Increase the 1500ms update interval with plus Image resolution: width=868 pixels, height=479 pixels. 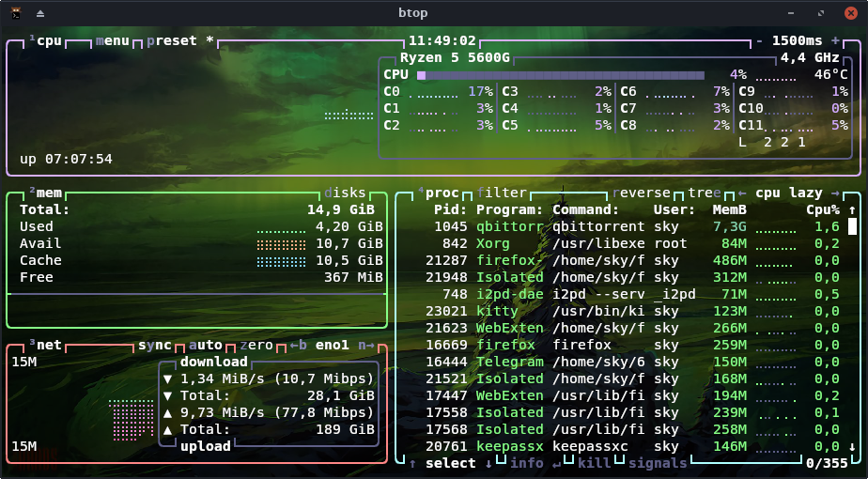(835, 41)
